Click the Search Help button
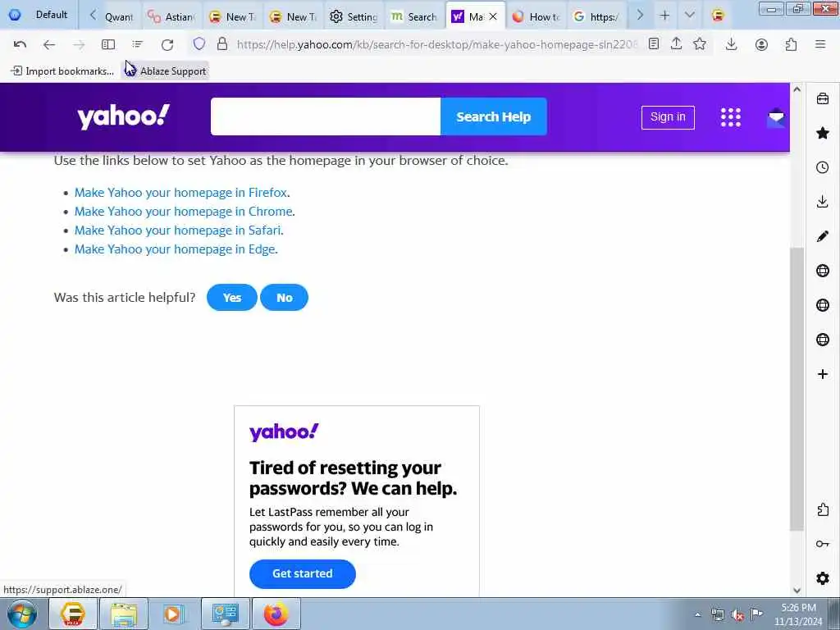The height and width of the screenshot is (630, 840). click(493, 116)
